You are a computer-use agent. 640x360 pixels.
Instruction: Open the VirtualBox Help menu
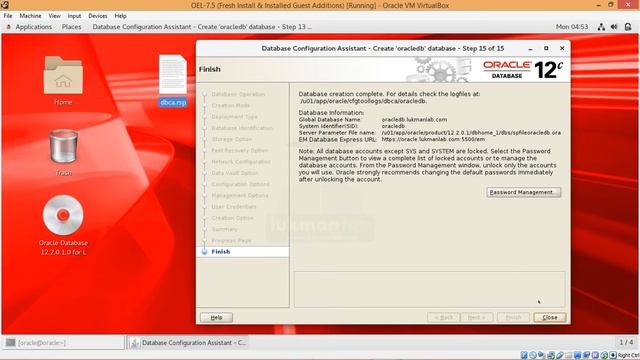pos(120,16)
